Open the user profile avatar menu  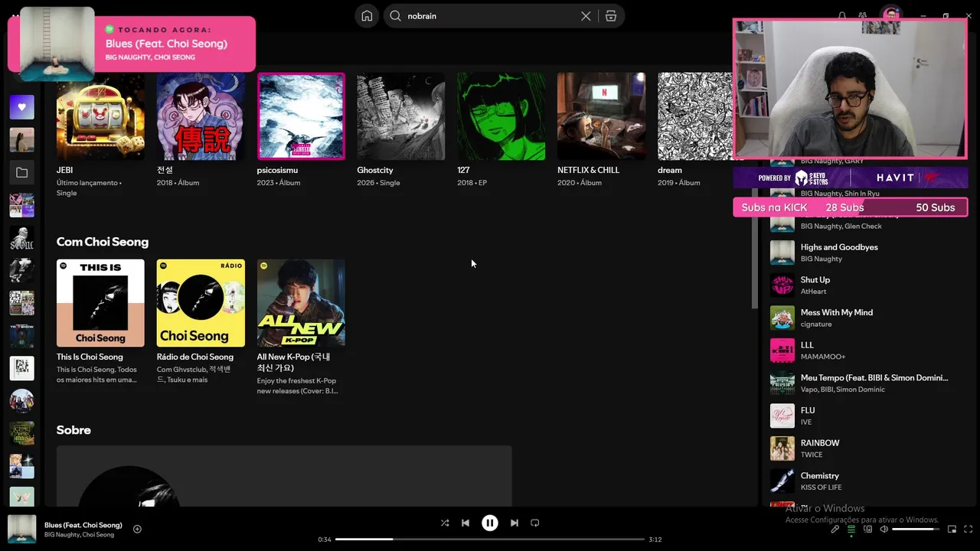coord(890,15)
